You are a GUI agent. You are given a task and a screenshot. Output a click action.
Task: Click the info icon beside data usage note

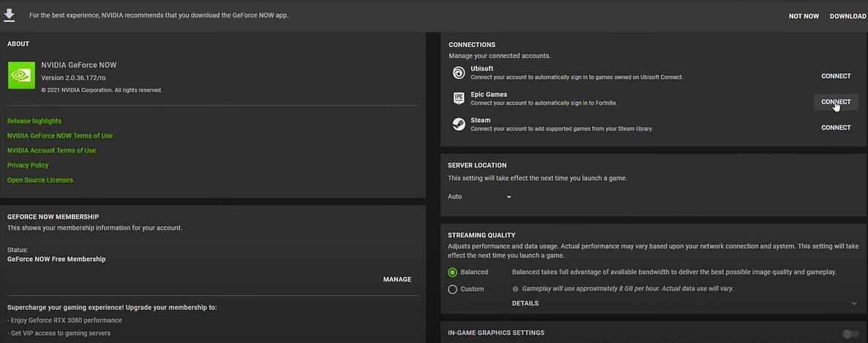(x=515, y=289)
